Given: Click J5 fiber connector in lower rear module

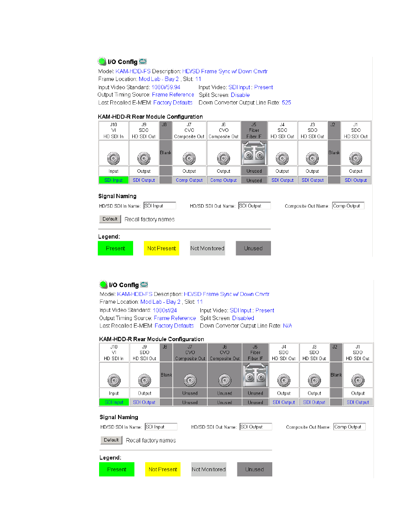Looking at the screenshot, I should [x=255, y=375].
